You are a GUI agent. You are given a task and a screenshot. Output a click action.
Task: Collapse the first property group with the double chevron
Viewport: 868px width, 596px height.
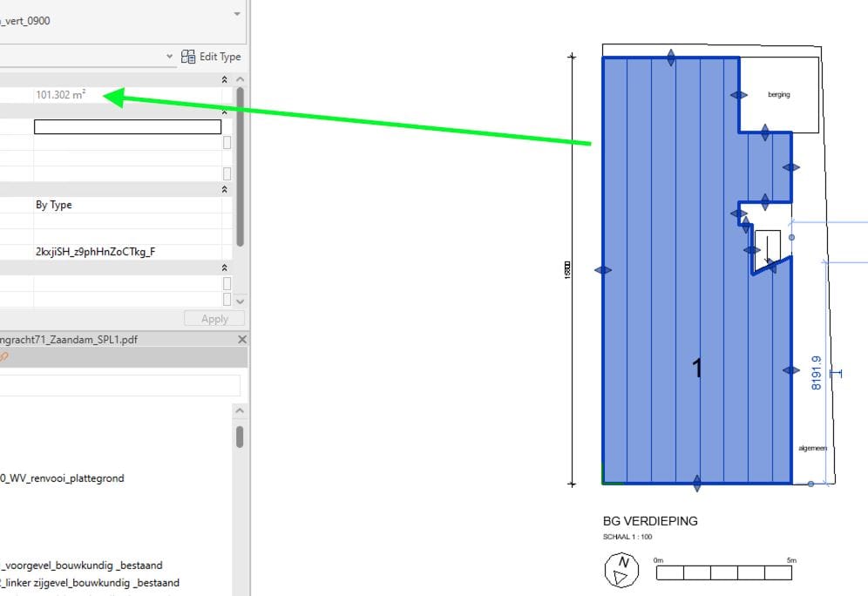point(225,79)
